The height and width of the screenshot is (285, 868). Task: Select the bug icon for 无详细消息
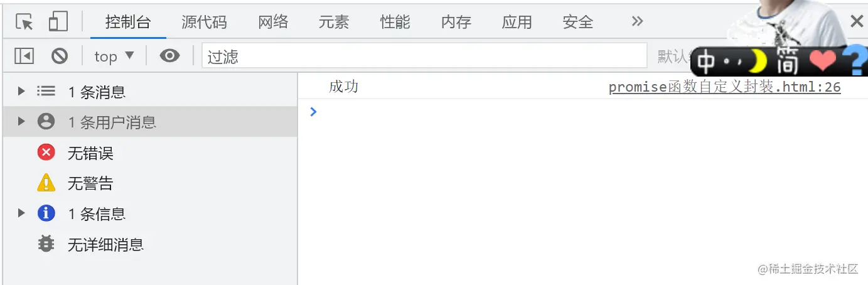46,244
